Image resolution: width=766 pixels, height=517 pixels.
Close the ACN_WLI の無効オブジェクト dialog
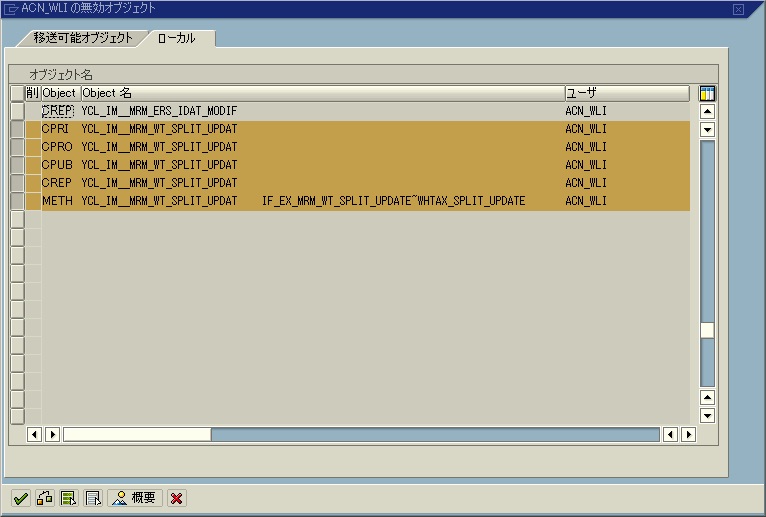pos(739,9)
